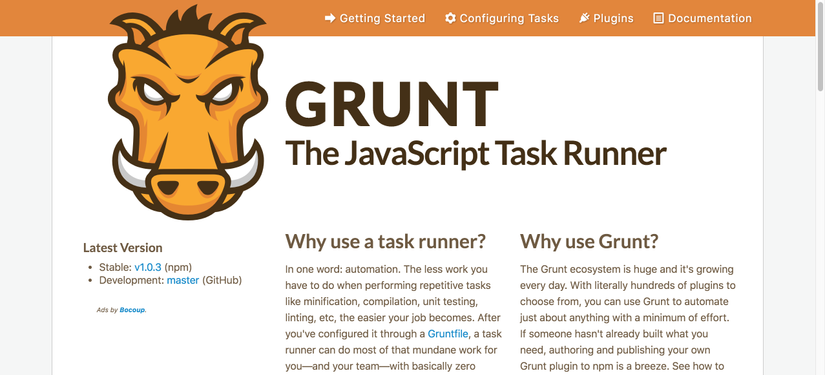Click the Latest Version heading
825x375 pixels.
point(123,248)
